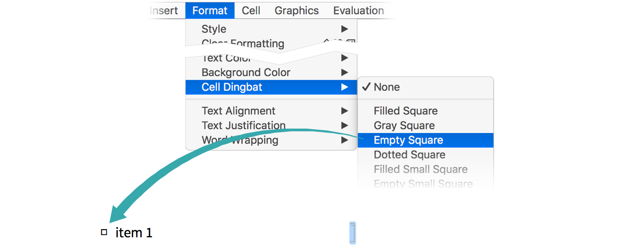Open the Format menu
The height and width of the screenshot is (245, 644).
210,11
